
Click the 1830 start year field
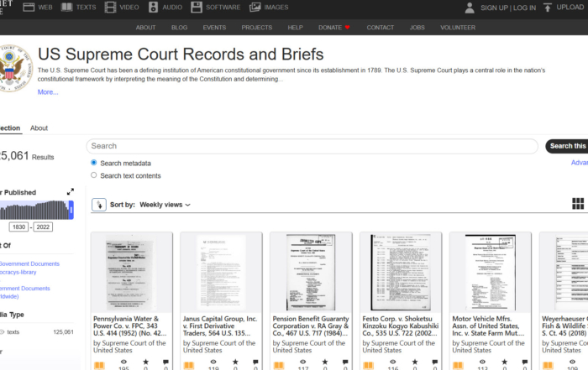pyautogui.click(x=18, y=227)
